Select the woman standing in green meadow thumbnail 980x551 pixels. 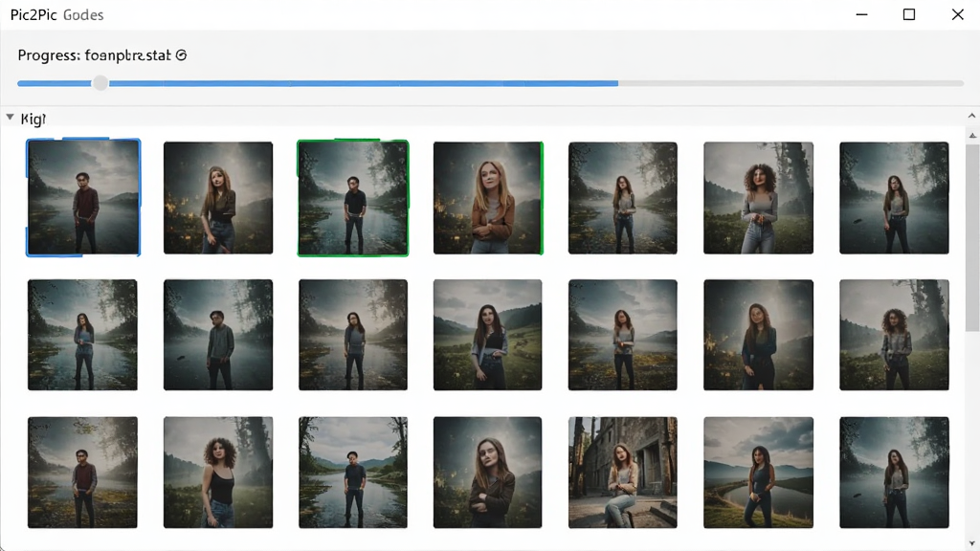point(488,335)
